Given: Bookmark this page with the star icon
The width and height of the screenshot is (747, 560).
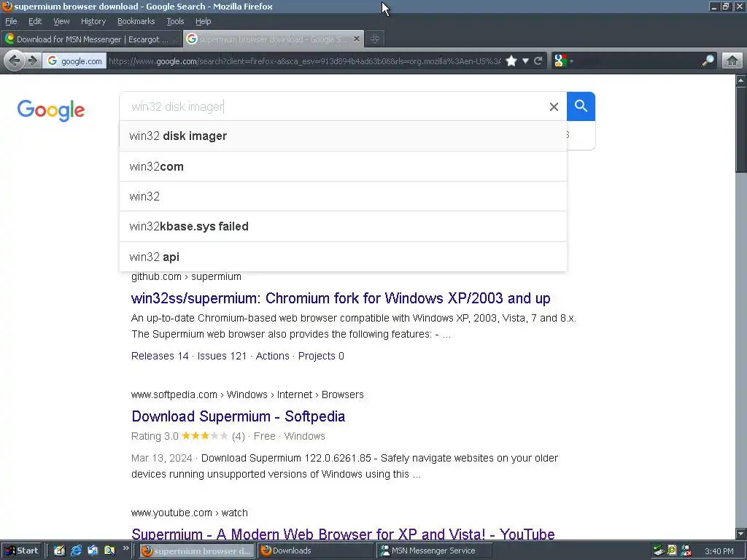Looking at the screenshot, I should [x=511, y=61].
